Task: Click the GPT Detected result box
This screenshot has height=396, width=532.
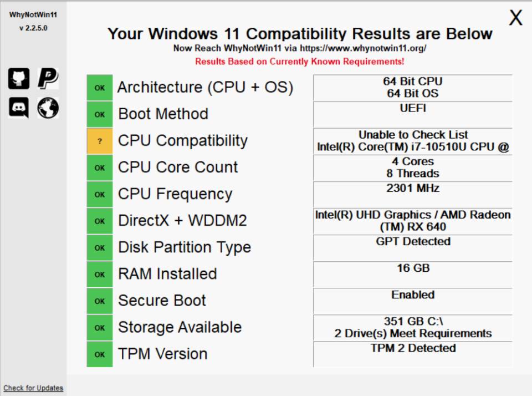Action: pos(412,247)
